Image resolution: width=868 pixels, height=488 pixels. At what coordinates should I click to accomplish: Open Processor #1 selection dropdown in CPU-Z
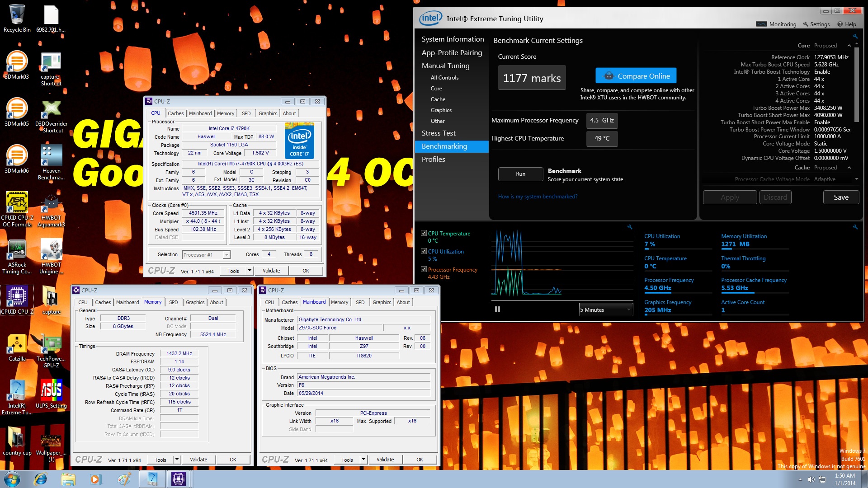click(206, 255)
